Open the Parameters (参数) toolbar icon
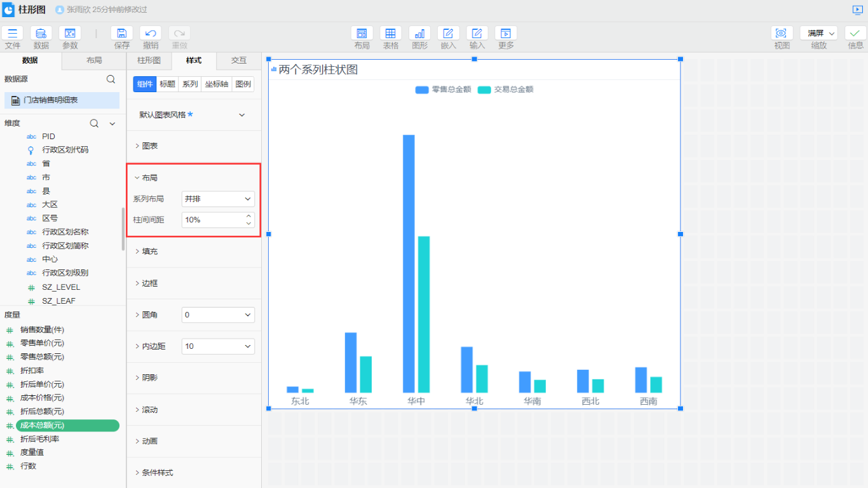Screen dimensions: 868x488 70,34
